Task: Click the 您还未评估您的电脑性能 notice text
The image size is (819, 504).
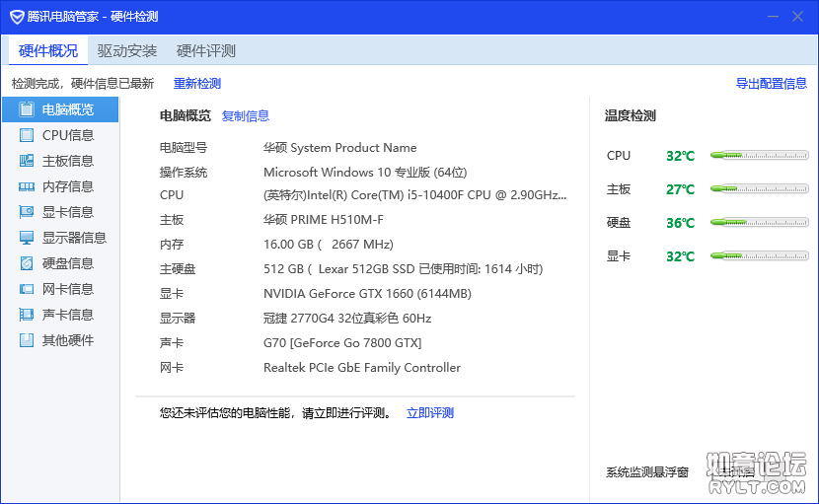Action: [276, 413]
